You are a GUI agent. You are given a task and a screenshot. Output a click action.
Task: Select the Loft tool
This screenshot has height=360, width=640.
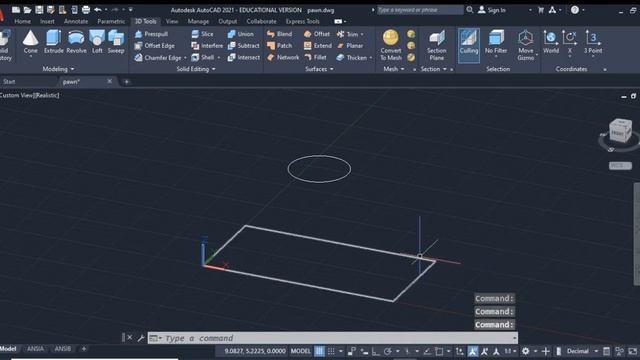pos(97,42)
